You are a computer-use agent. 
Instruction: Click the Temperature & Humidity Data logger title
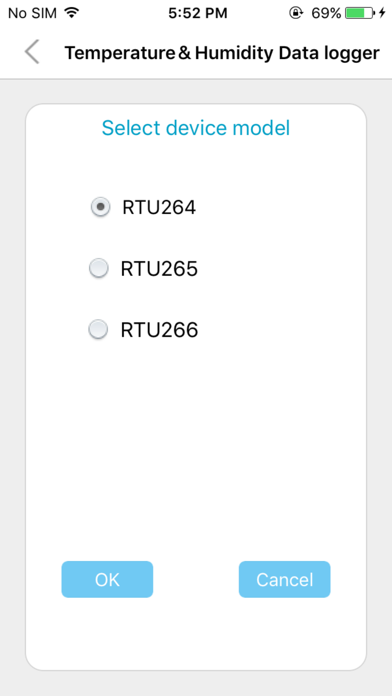click(222, 53)
